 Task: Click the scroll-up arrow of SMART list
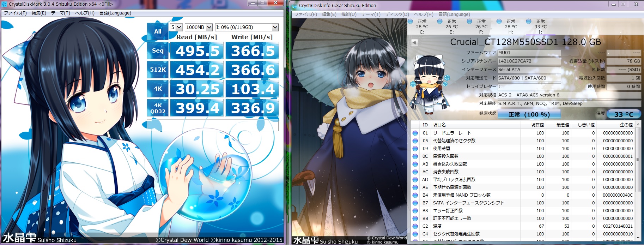638,125
